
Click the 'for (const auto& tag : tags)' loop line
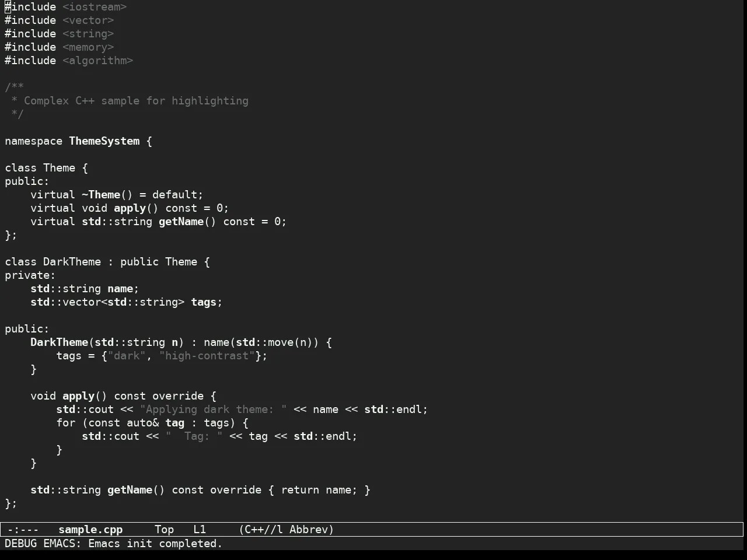[x=152, y=423]
